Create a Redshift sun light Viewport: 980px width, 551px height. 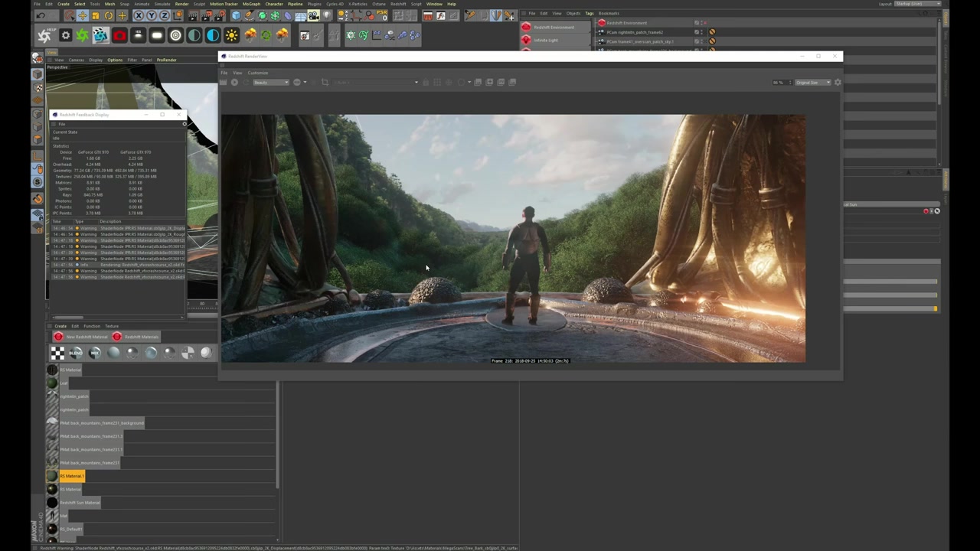[231, 35]
